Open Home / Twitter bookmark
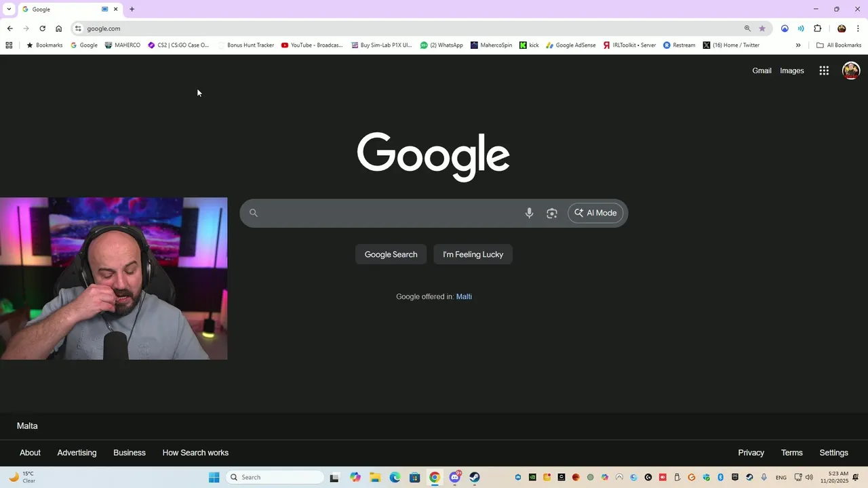Viewport: 868px width, 488px height. [x=731, y=45]
